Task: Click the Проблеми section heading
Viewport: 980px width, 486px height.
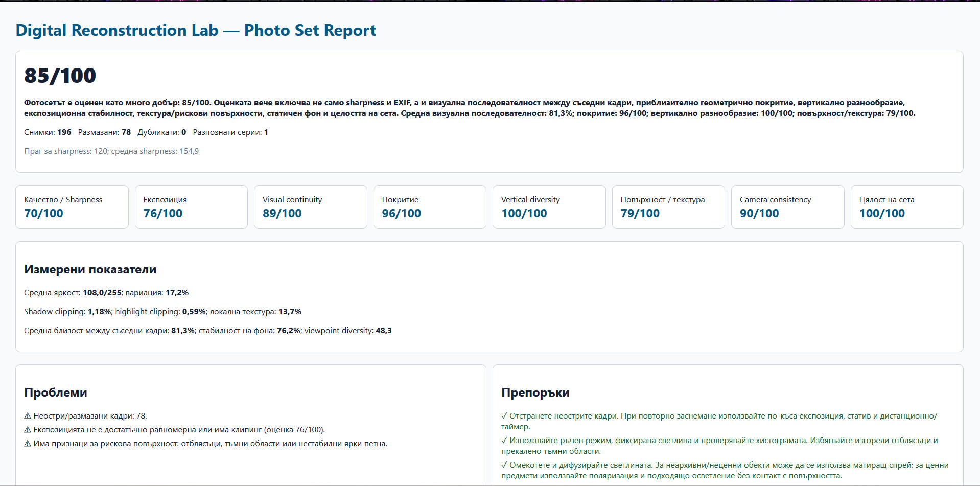Action: [x=56, y=392]
